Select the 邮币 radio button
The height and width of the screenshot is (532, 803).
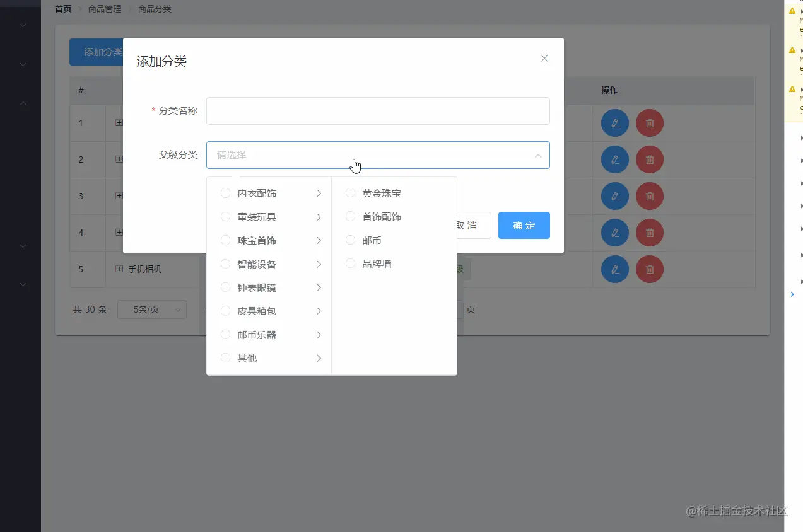[350, 240]
